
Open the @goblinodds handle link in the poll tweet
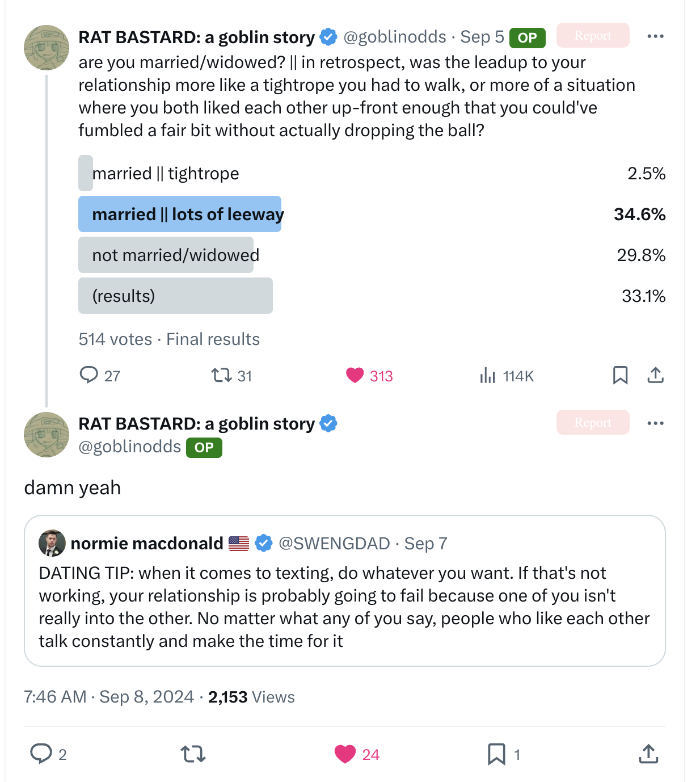pyautogui.click(x=395, y=37)
